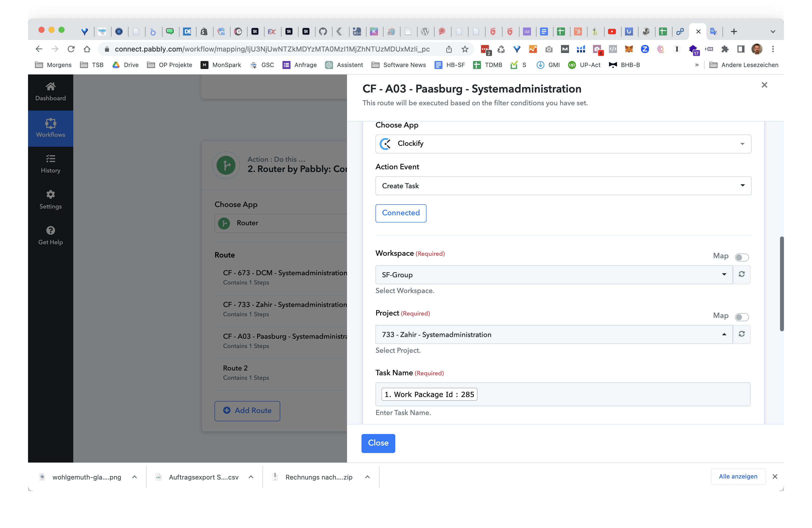Expand Rechnungs nach zip download options
Viewport: 812px width, 528px height.
pos(367,477)
